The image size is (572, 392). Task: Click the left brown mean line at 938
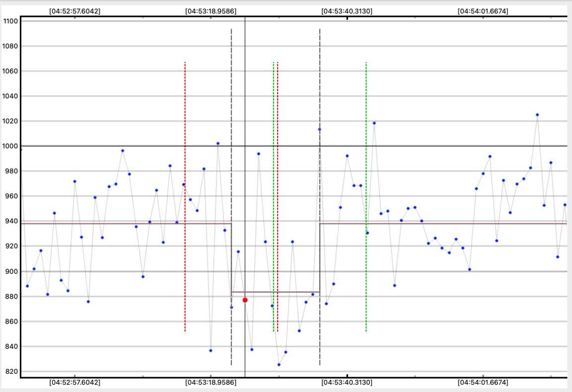click(x=126, y=223)
